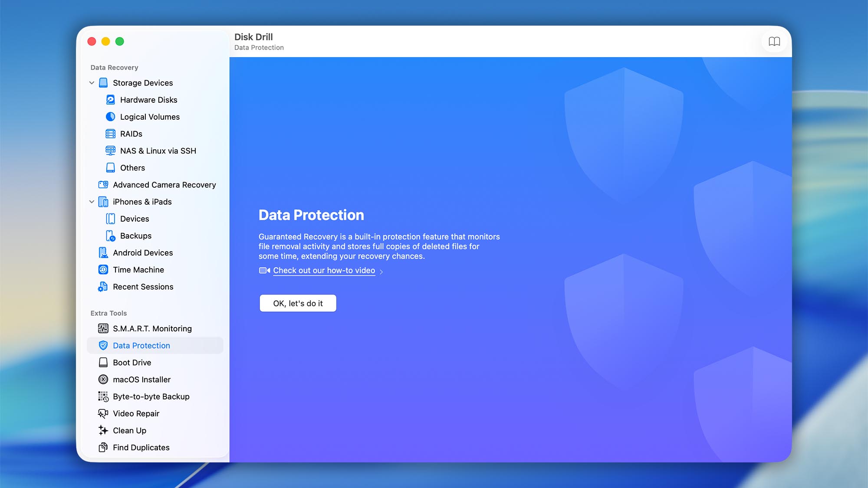The height and width of the screenshot is (488, 868).
Task: Click the Android Devices icon
Action: coord(103,252)
